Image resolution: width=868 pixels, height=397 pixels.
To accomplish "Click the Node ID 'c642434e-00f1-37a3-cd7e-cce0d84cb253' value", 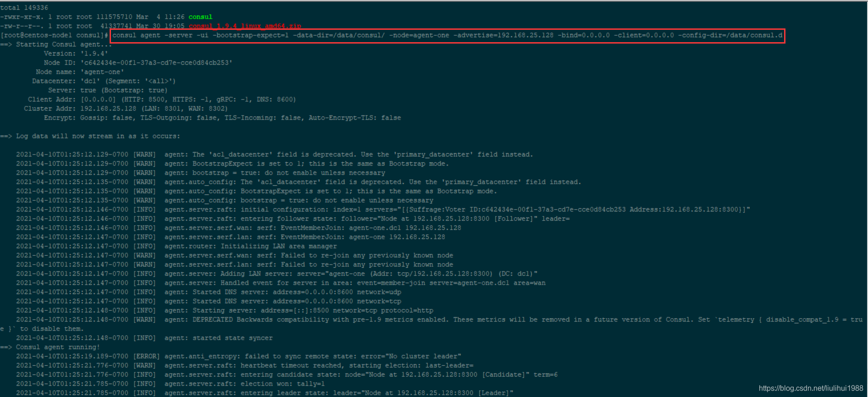I will pos(156,63).
